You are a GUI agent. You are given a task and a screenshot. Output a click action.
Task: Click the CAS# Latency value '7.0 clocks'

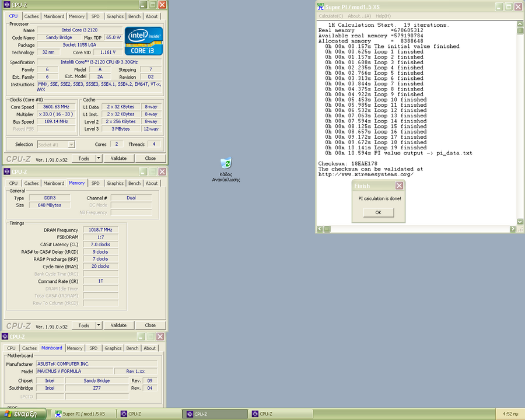[x=100, y=244]
